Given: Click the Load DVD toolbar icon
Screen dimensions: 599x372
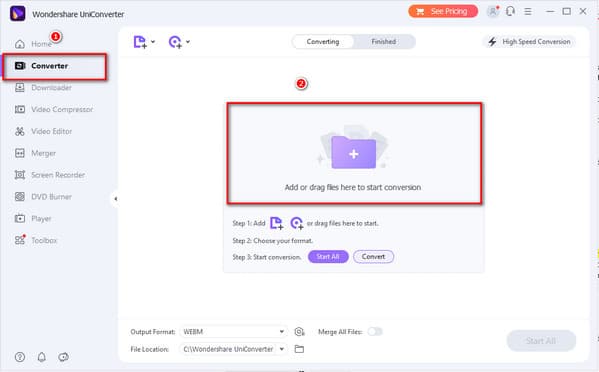Looking at the screenshot, I should (175, 42).
